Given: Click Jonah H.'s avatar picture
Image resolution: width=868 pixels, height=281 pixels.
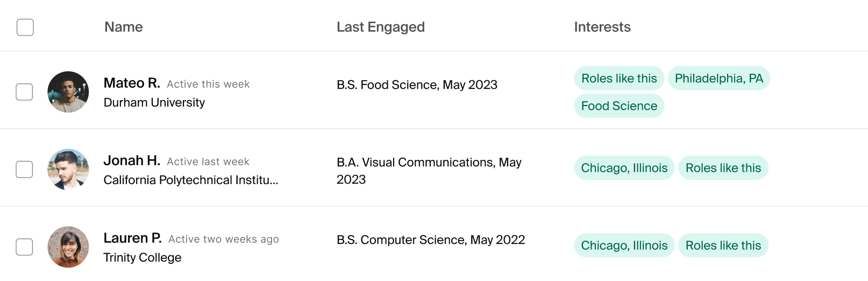Looking at the screenshot, I should (x=68, y=170).
